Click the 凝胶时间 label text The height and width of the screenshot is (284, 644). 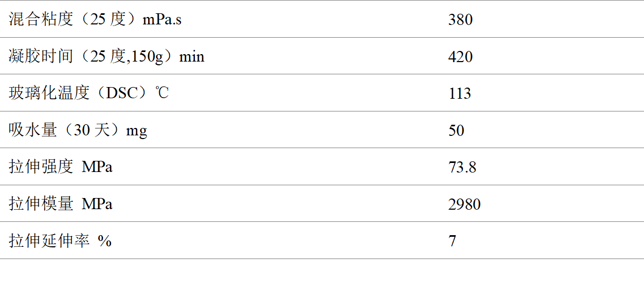pyautogui.click(x=40, y=56)
